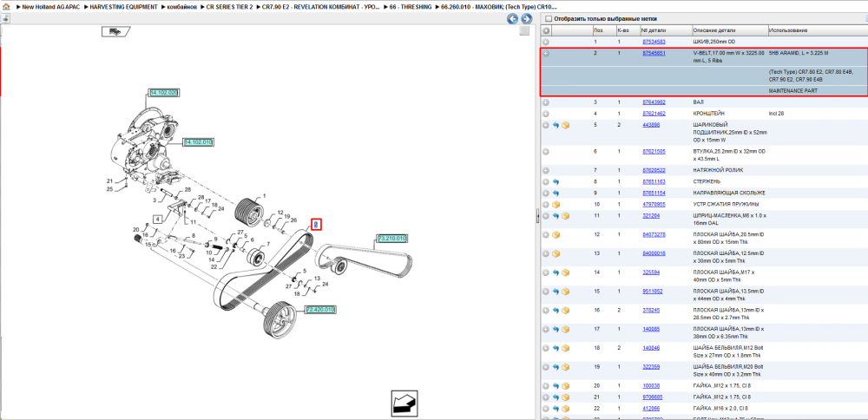The height and width of the screenshot is (420, 868).
Task: Click the small square button at diagram top-right
Action: point(523,31)
